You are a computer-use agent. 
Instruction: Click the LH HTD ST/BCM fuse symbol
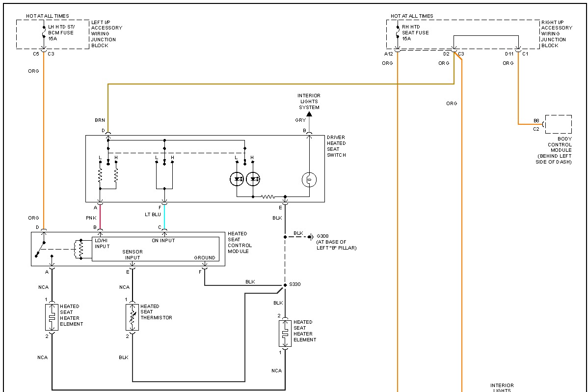tap(44, 32)
